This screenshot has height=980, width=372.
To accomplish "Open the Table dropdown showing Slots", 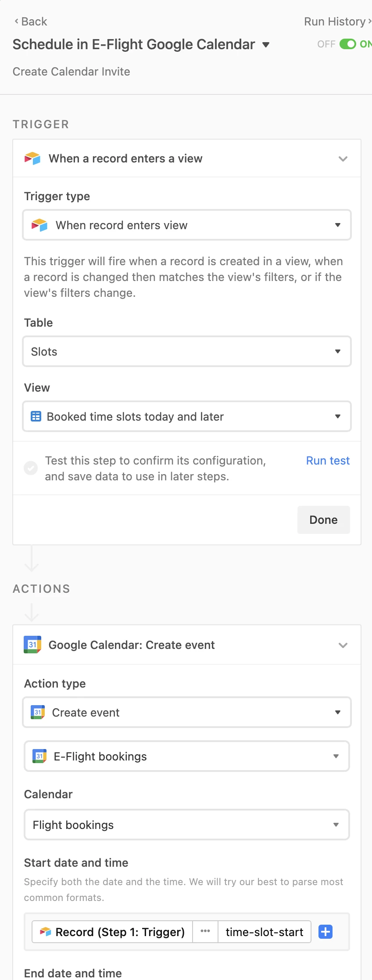I will point(187,351).
